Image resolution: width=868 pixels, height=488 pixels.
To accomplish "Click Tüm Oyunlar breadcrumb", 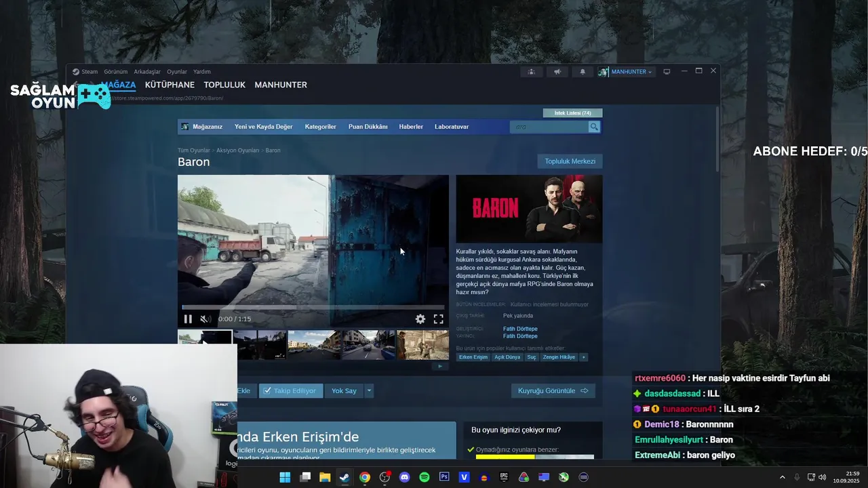I will (194, 150).
